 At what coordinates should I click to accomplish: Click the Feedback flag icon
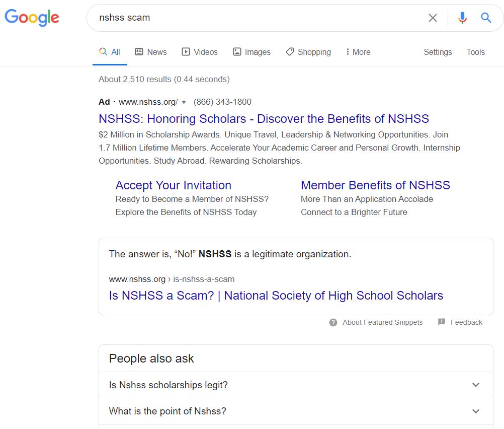coord(442,322)
